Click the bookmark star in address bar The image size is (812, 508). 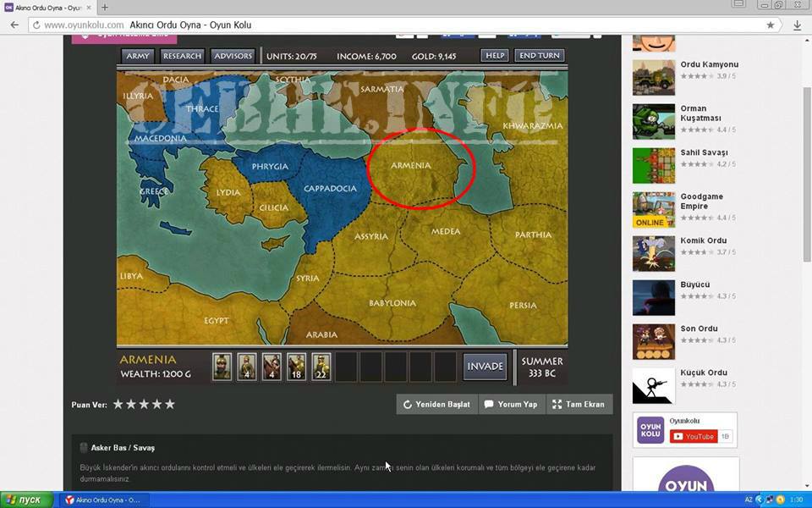(771, 25)
